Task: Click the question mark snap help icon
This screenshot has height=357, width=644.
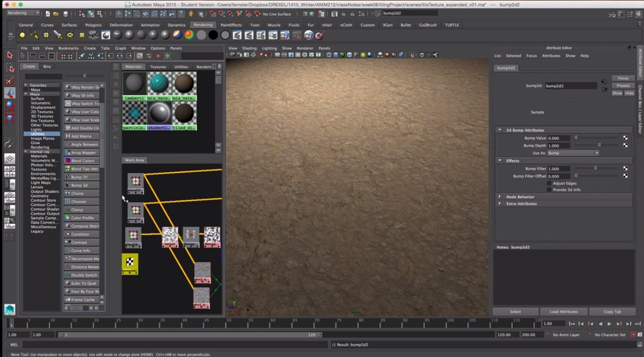Action: pyautogui.click(x=181, y=14)
